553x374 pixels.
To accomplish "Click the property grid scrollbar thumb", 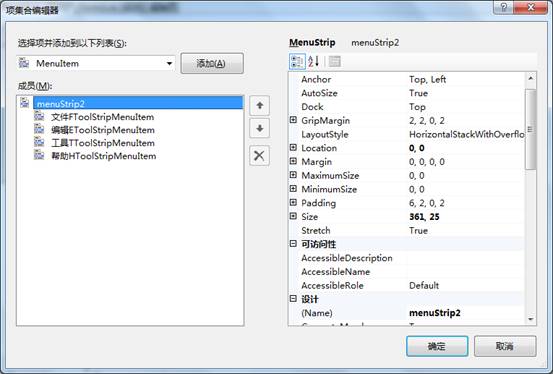I will 530,129.
